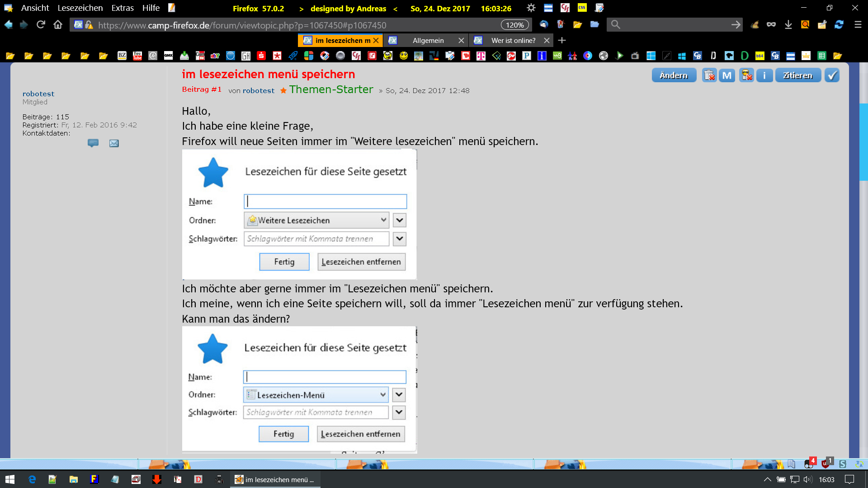Click the page's vertical scrollbar thumb
Viewport: 868px width, 488px height.
coord(863,142)
